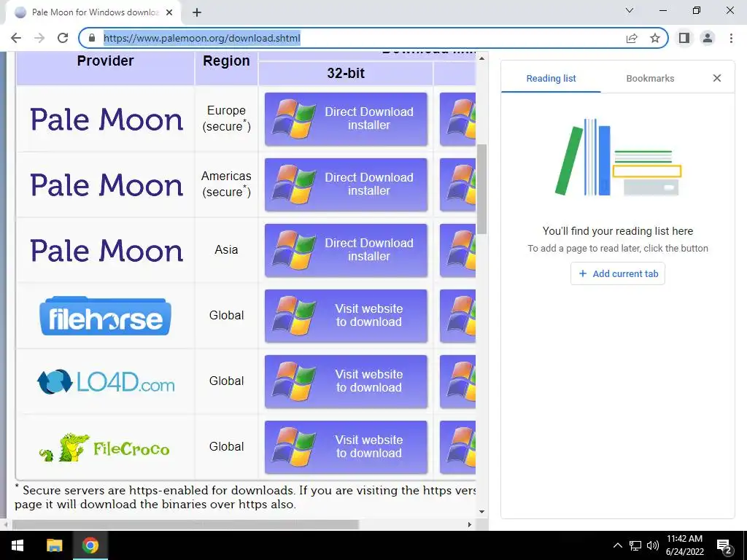
Task: Click vertical scrollbar up arrow
Action: [x=481, y=58]
